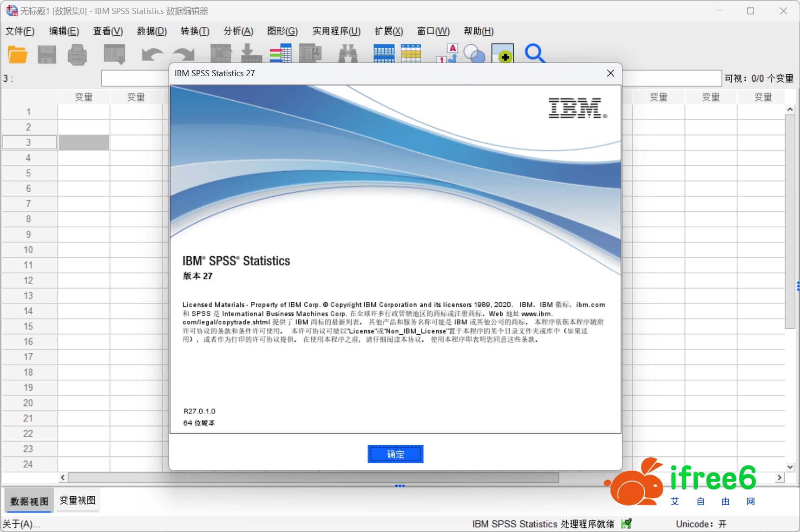Screen dimensions: 800x532
Task: Select the 数据视图 tab
Action: tap(29, 501)
